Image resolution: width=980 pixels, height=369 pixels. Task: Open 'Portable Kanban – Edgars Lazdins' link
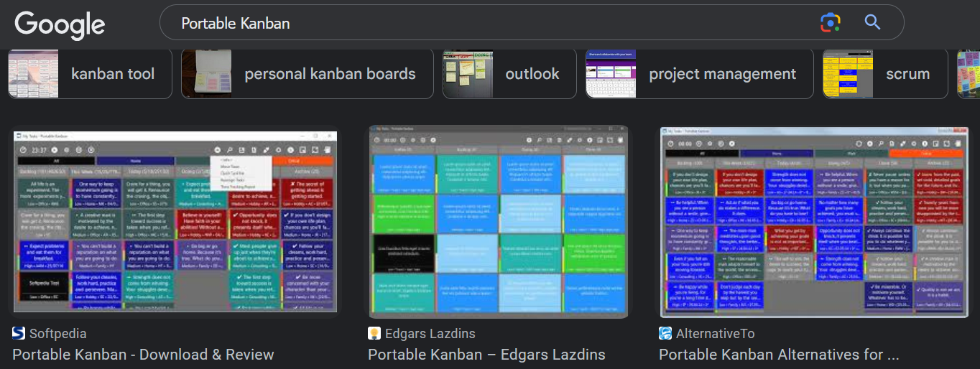tap(486, 355)
